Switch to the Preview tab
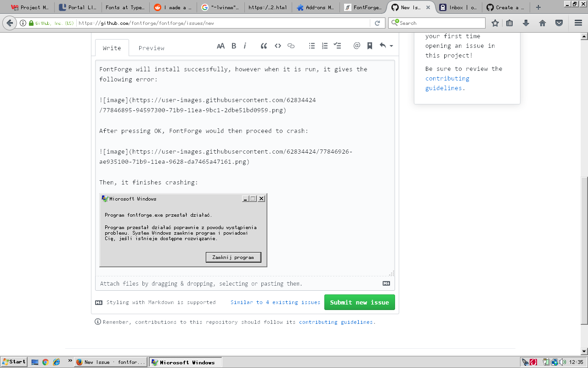588x368 pixels. [151, 48]
